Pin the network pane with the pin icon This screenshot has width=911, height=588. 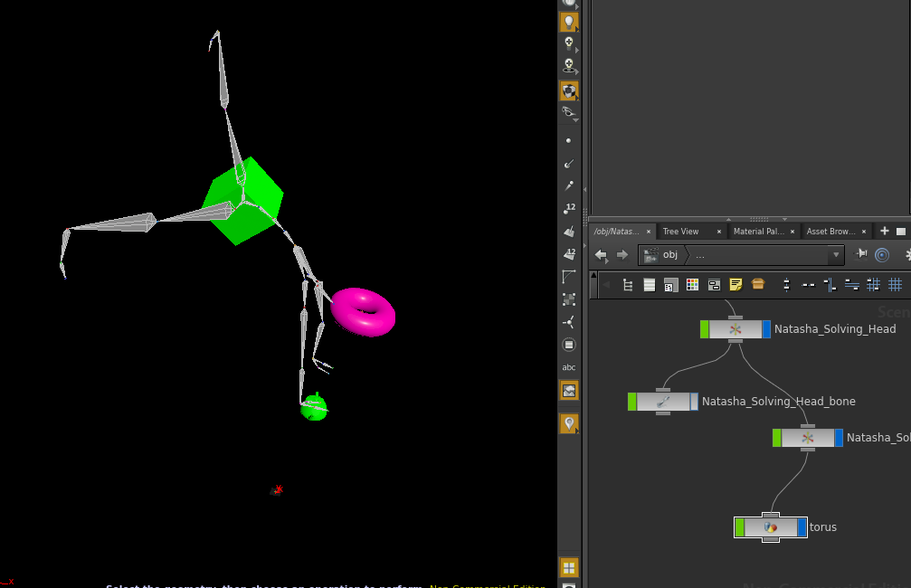(x=861, y=254)
